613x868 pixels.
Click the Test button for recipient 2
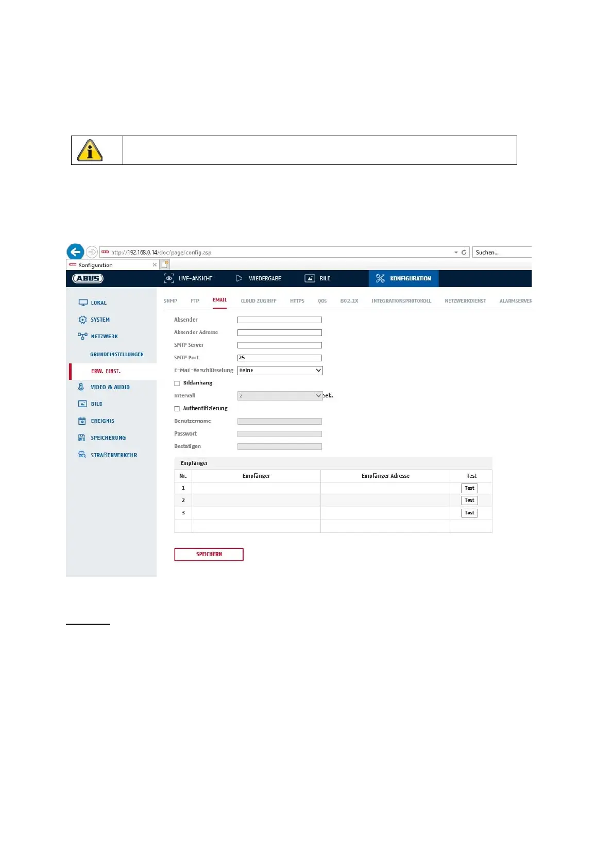click(469, 500)
